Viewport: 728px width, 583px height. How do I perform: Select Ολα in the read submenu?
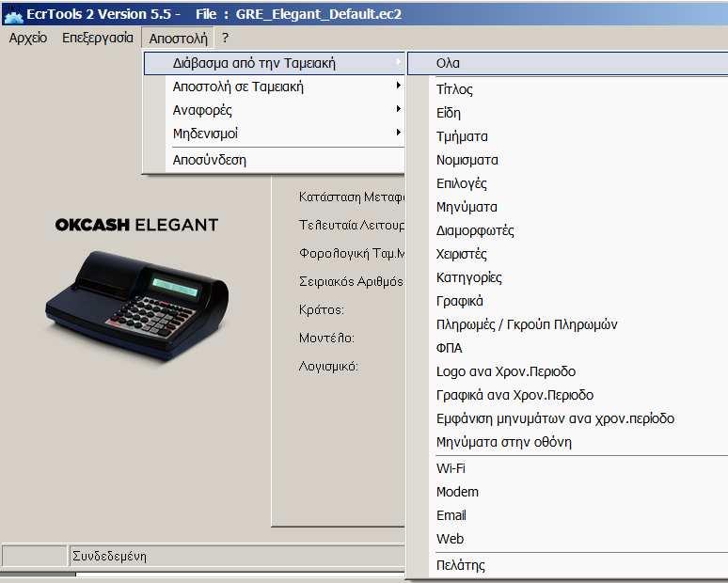[x=567, y=63]
